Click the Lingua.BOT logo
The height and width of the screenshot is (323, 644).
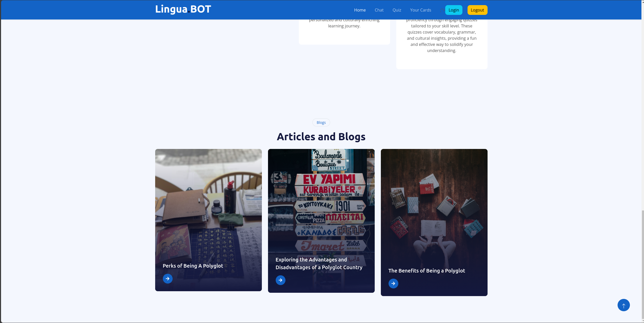click(183, 9)
